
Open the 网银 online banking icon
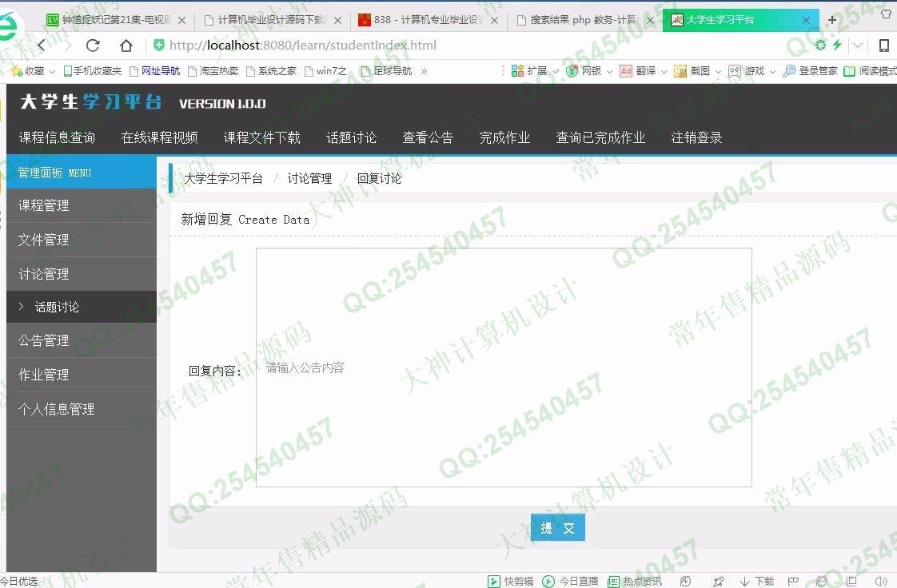pyautogui.click(x=572, y=71)
